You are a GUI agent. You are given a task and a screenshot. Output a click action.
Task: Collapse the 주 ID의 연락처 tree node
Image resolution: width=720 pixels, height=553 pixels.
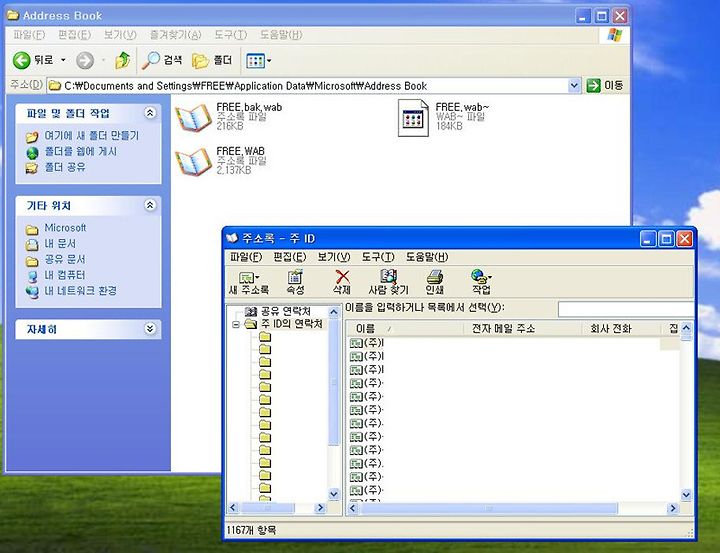[x=236, y=325]
